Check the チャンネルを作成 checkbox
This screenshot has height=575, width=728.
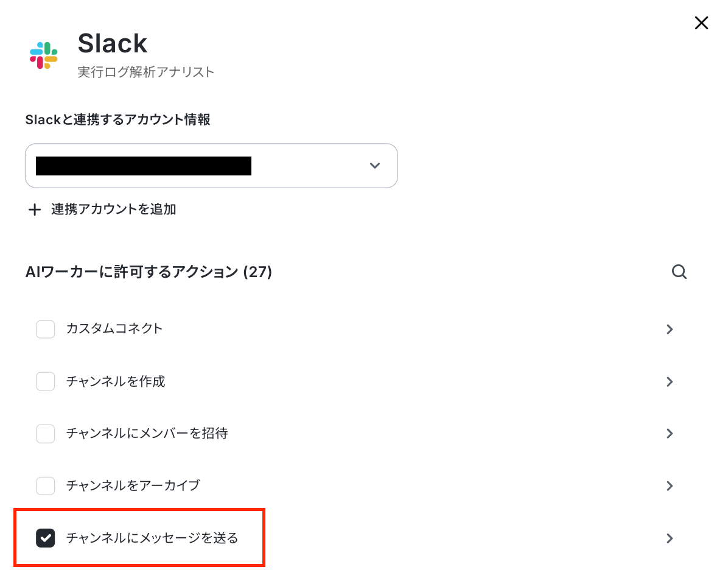click(x=46, y=381)
